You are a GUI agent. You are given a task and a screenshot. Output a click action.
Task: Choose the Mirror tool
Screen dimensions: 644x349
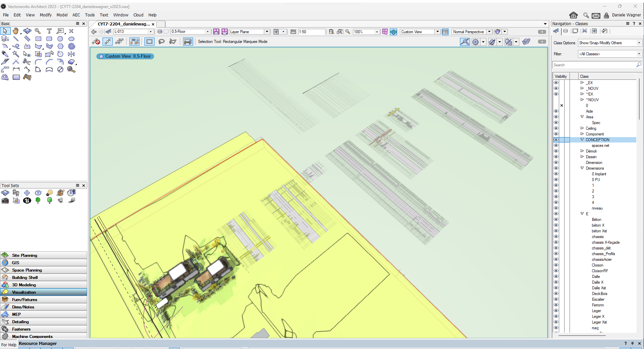click(x=71, y=54)
